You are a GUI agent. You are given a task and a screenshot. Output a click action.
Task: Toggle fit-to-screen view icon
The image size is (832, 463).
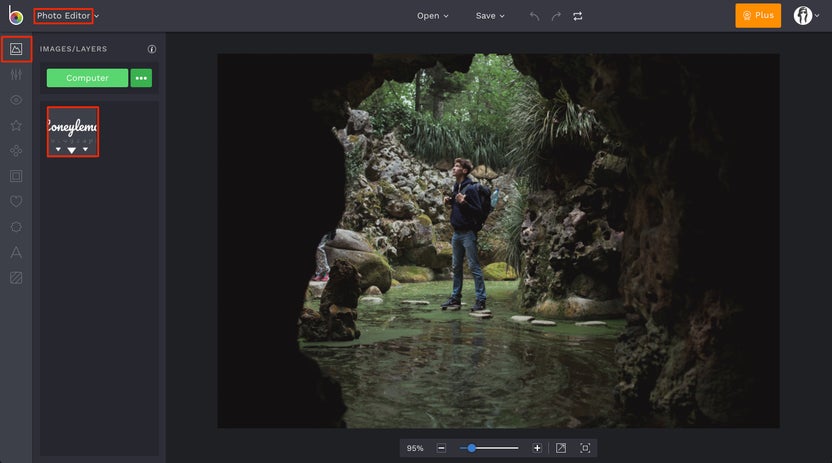pos(561,449)
